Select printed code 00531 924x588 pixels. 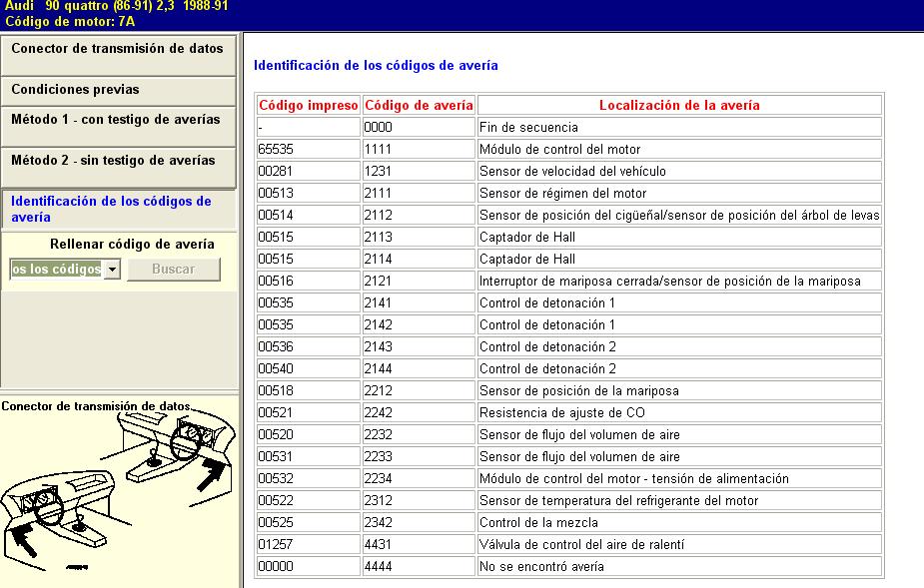[309, 456]
